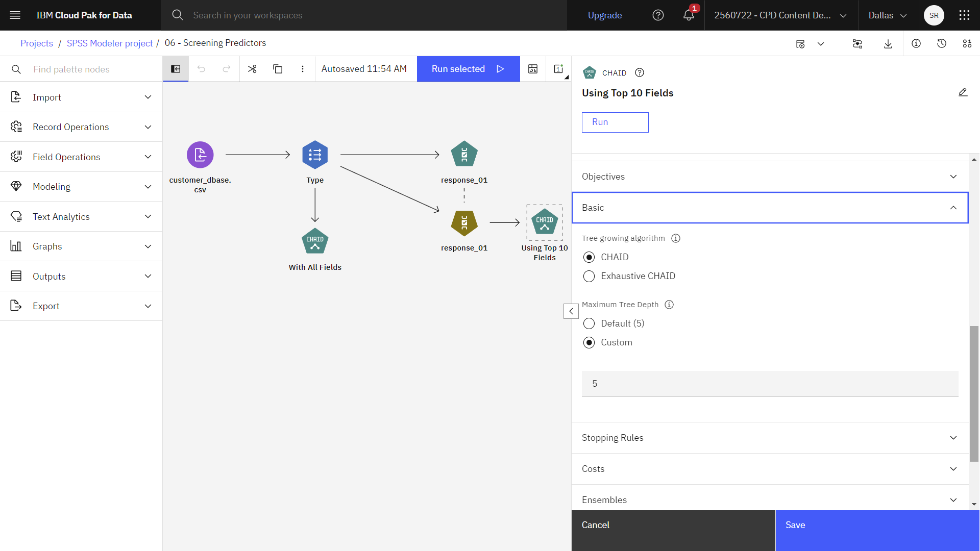Image resolution: width=980 pixels, height=551 pixels.
Task: Select the customer_dbase.csv import node
Action: (200, 155)
